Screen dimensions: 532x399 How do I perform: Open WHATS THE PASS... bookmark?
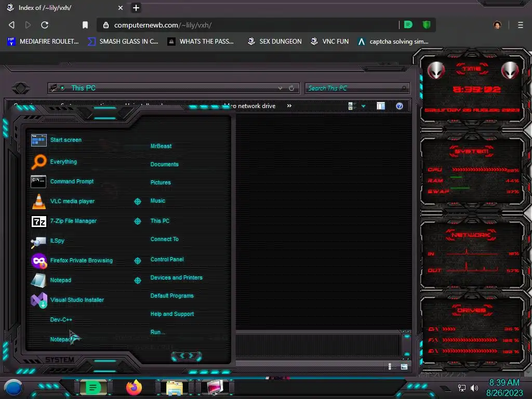[x=201, y=42]
